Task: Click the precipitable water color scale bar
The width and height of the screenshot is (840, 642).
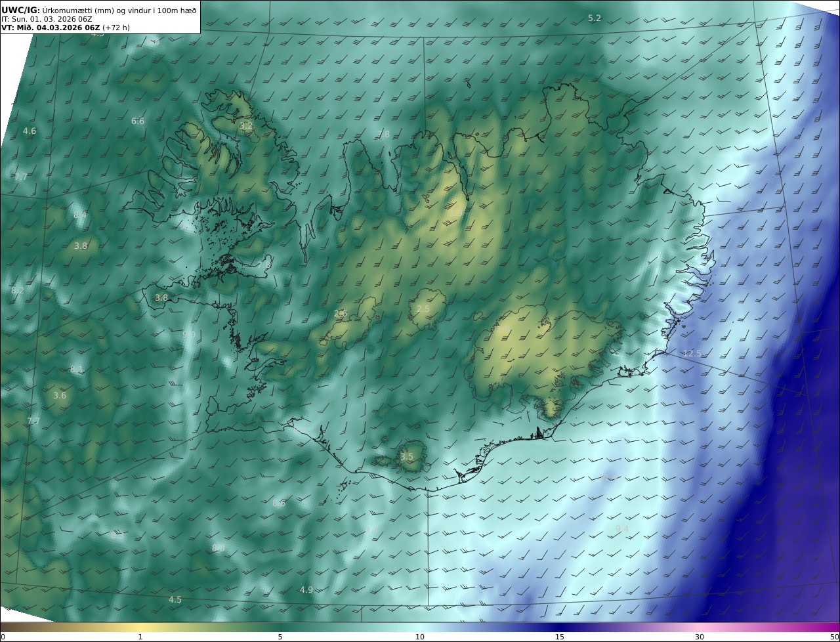Action: click(420, 628)
